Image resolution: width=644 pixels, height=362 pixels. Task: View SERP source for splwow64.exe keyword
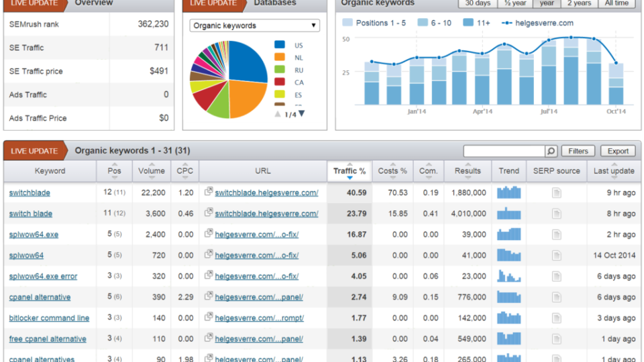[x=557, y=235]
